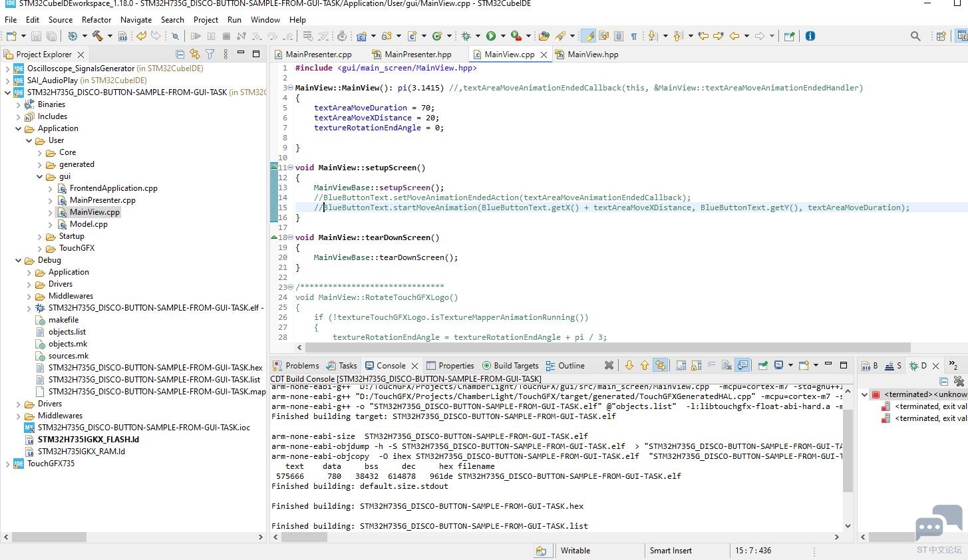Click the Build hammer icon
This screenshot has width=968, height=560.
tap(97, 36)
